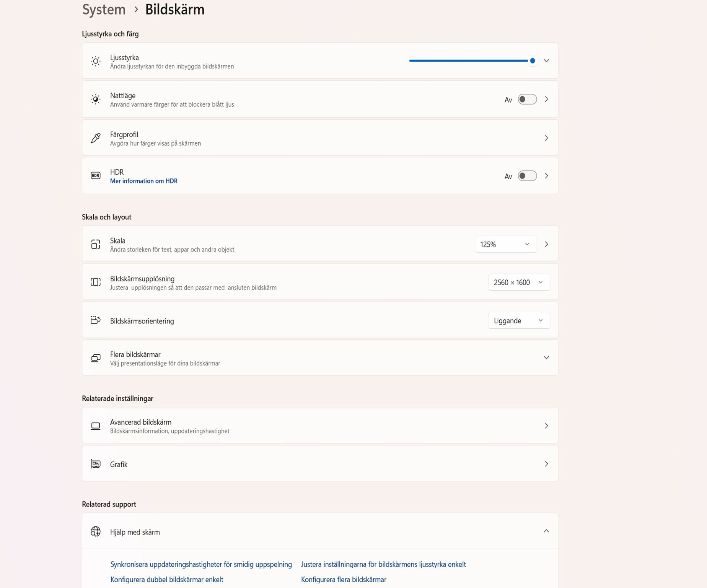Click the Bildskärmsorientering rotation icon
The width and height of the screenshot is (707, 588).
95,320
